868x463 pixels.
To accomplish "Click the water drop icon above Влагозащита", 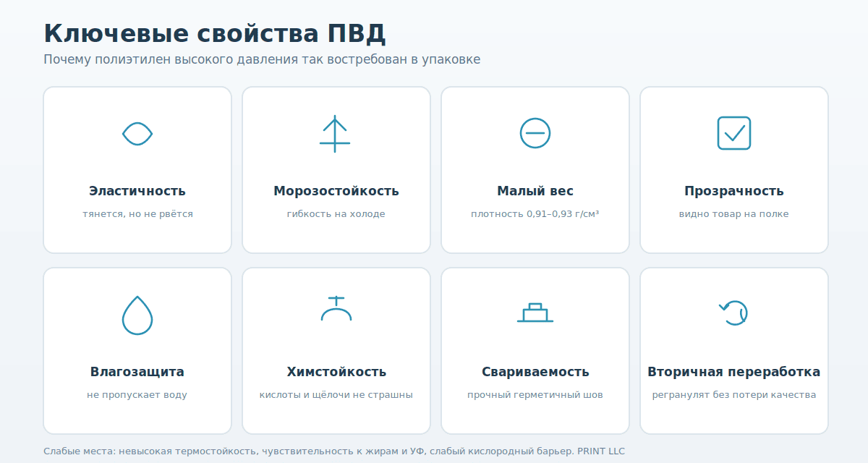I will pyautogui.click(x=137, y=315).
